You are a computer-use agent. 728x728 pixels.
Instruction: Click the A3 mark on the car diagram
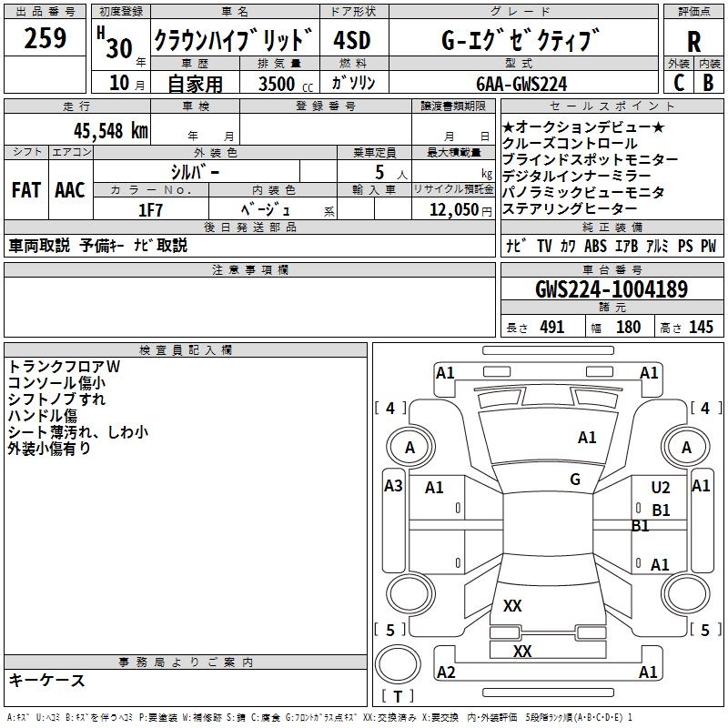point(393,486)
